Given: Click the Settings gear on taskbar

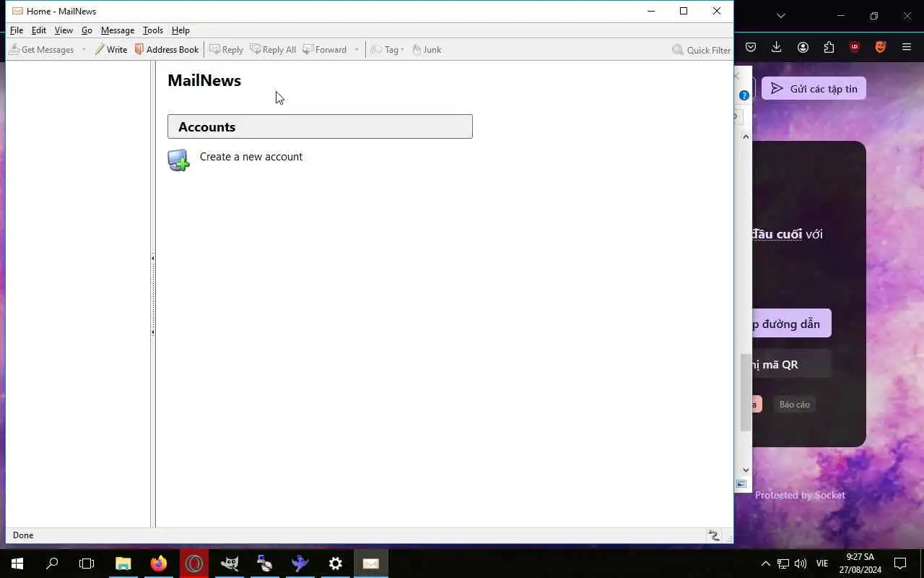Looking at the screenshot, I should coord(336,564).
